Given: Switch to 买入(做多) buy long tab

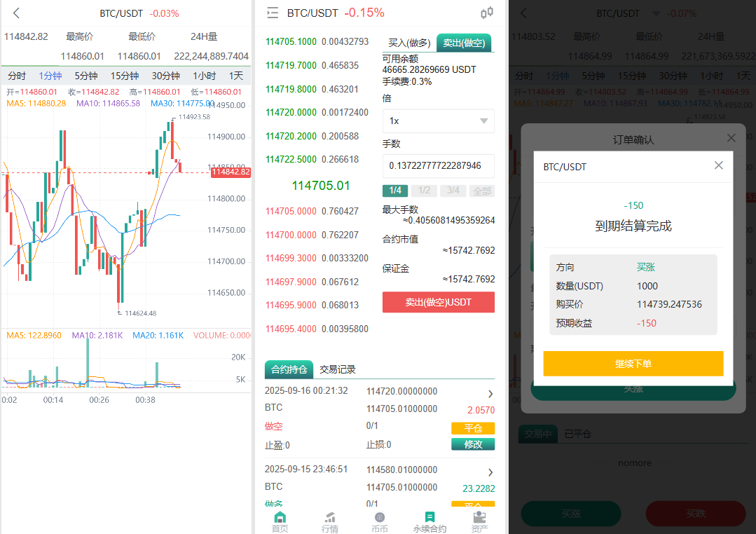Looking at the screenshot, I should [409, 43].
